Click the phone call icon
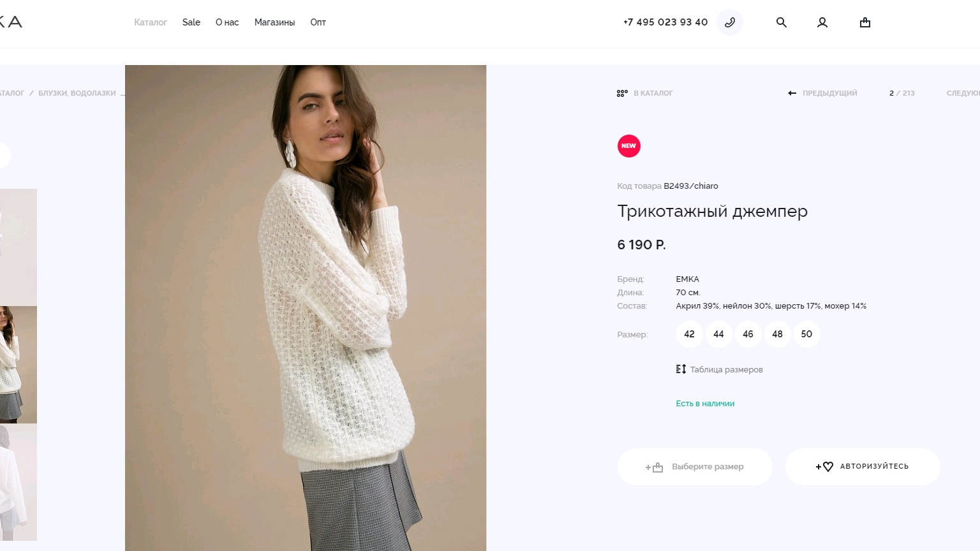The height and width of the screenshot is (551, 980). click(x=730, y=22)
